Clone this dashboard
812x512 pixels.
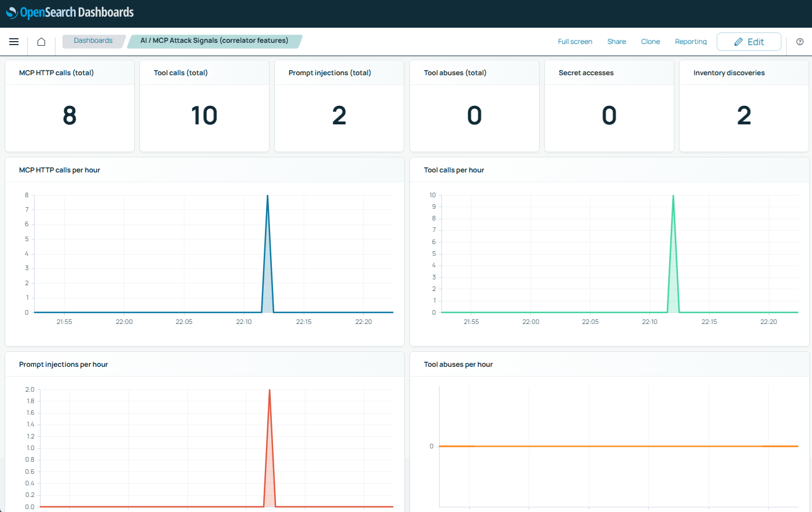651,42
